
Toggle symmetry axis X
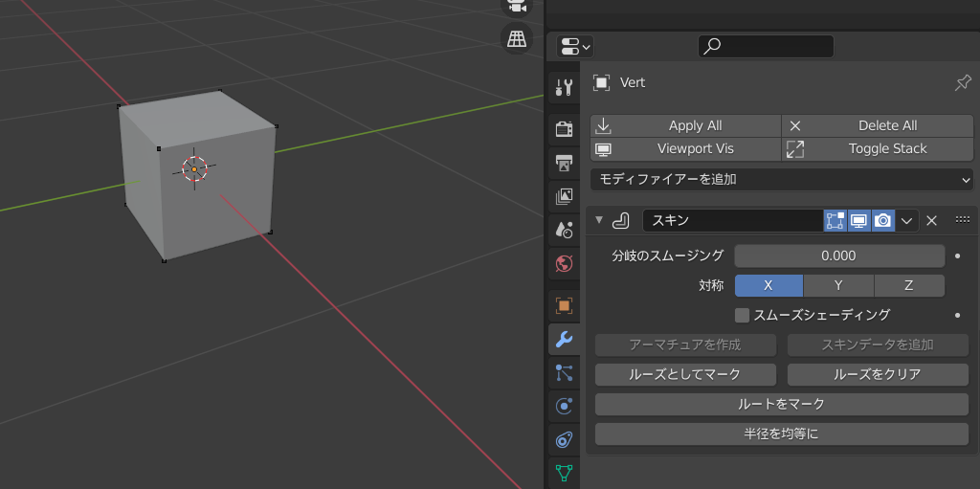pos(768,286)
